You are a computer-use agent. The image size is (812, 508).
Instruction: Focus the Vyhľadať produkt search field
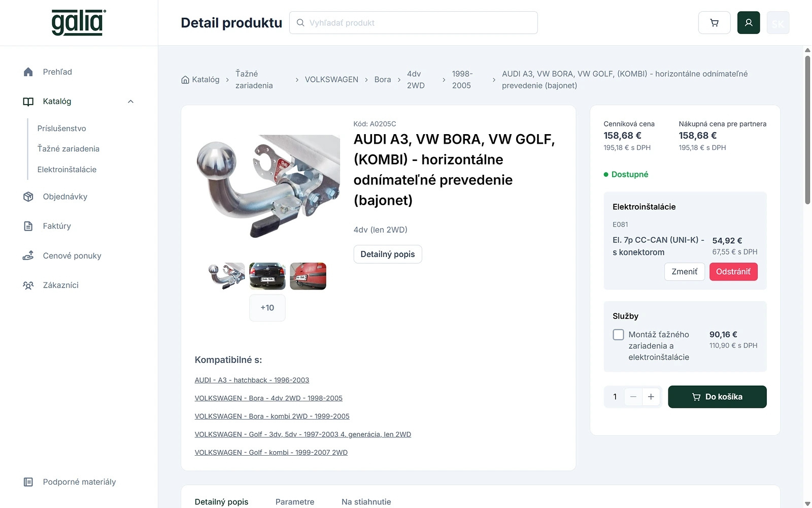[x=414, y=23]
